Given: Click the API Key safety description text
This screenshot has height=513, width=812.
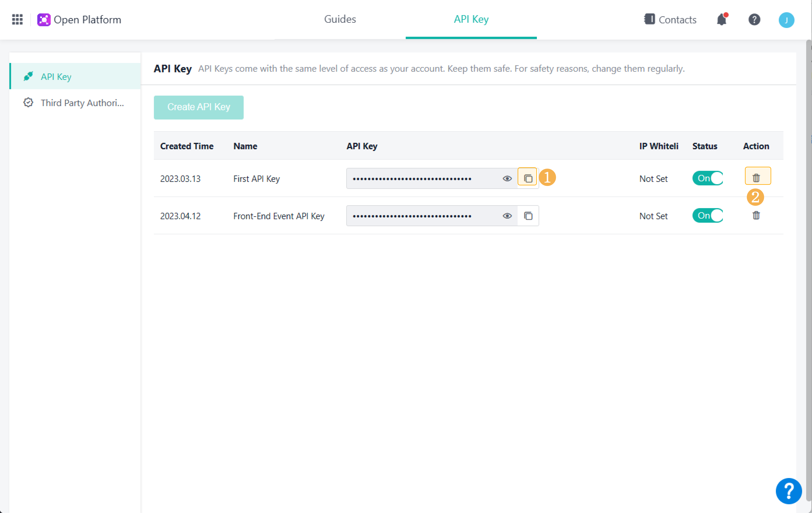Looking at the screenshot, I should (441, 69).
